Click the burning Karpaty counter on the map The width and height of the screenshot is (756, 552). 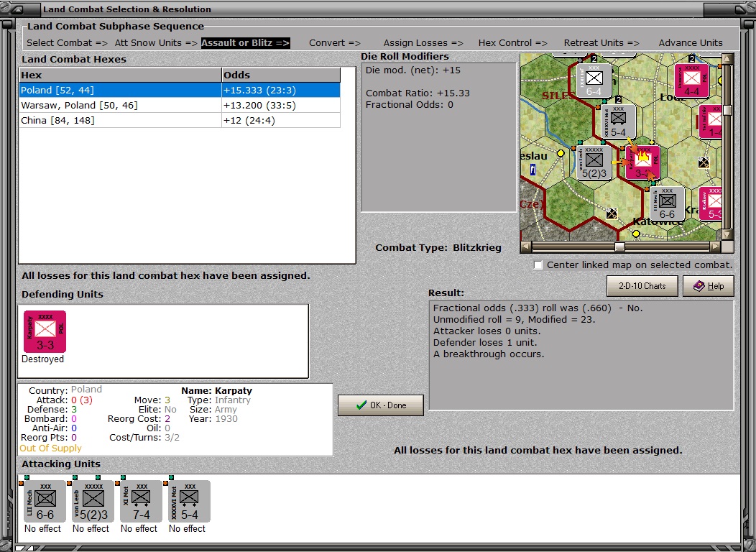642,162
